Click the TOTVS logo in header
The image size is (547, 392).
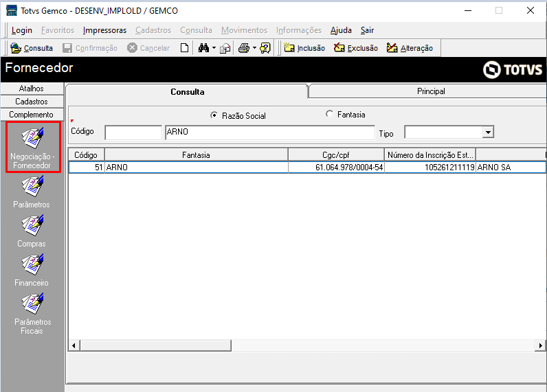[x=513, y=70]
